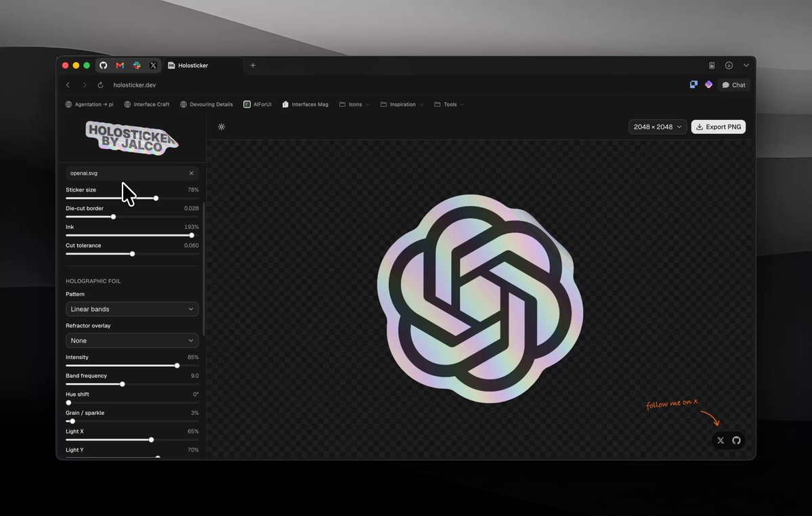Open the pinned GitHub tab
Viewport: 812px width, 516px height.
[104, 65]
